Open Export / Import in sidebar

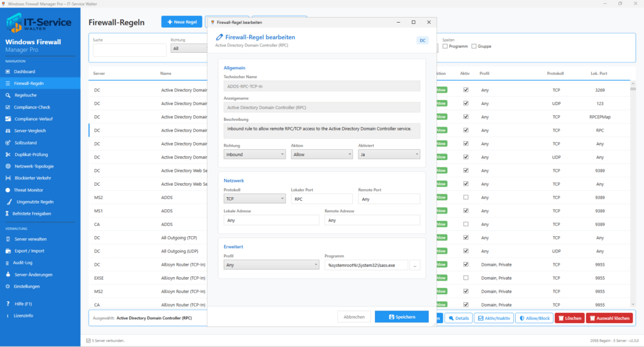click(29, 251)
